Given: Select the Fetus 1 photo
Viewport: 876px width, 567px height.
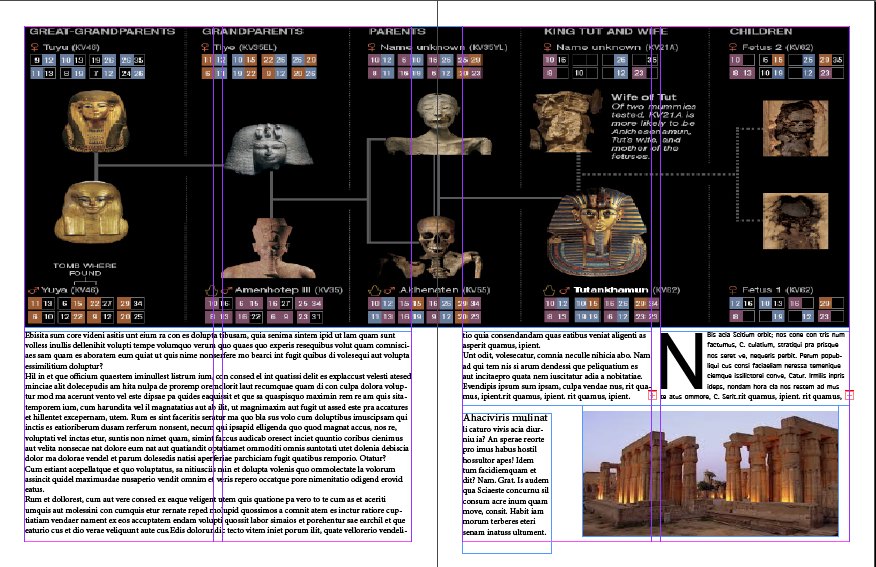Looking at the screenshot, I should 796,221.
